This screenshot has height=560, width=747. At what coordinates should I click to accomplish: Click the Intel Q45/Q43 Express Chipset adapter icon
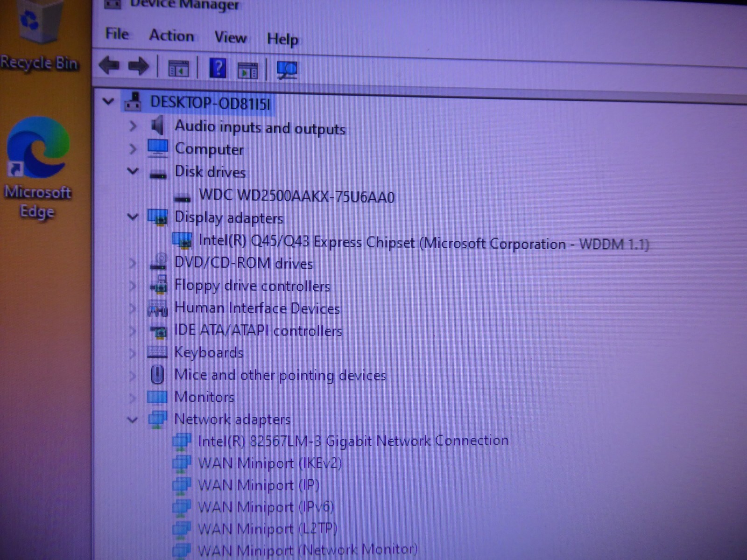182,240
